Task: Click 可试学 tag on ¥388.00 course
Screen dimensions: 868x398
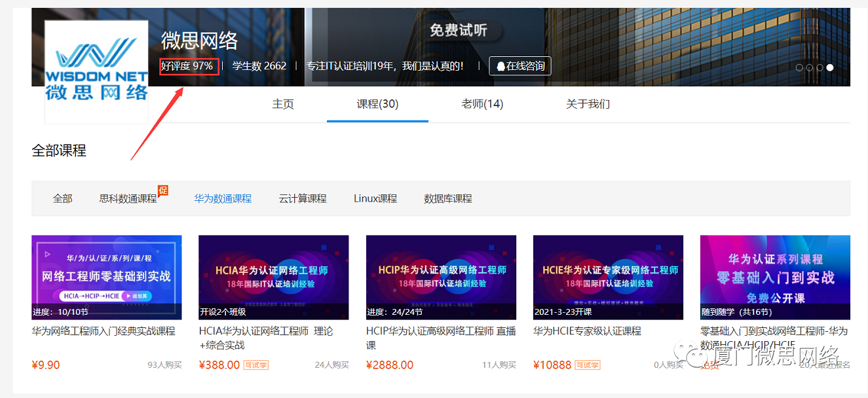Action: [x=256, y=365]
